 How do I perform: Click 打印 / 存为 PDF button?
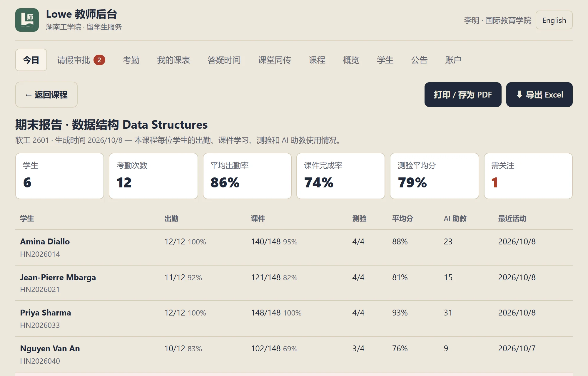463,95
